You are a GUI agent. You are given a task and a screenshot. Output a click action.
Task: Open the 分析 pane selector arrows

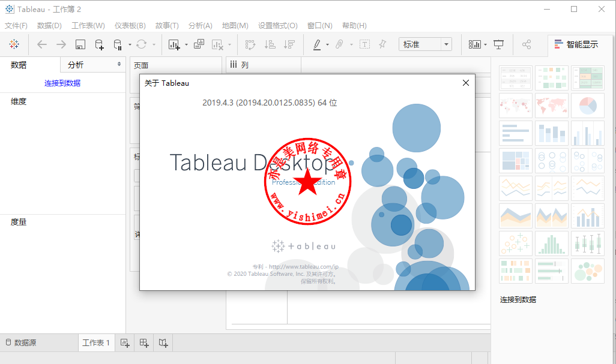click(x=119, y=64)
